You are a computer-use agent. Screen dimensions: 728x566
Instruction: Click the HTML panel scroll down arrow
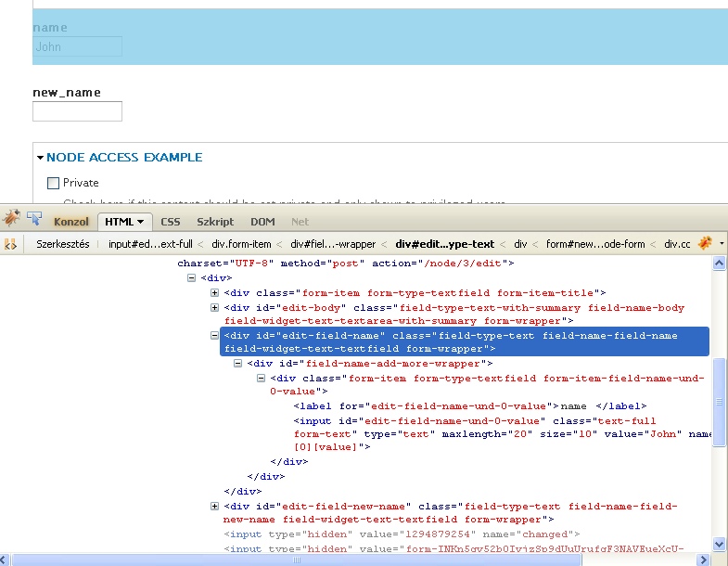click(719, 545)
